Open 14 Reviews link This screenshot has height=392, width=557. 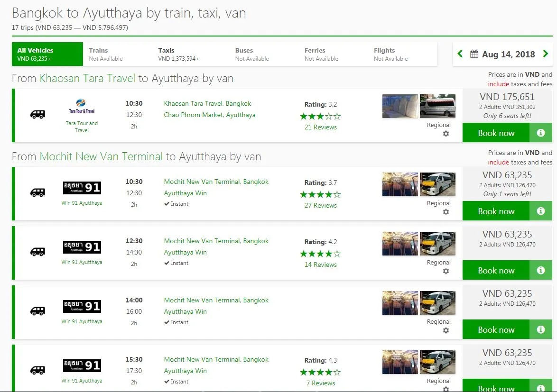[x=320, y=264]
